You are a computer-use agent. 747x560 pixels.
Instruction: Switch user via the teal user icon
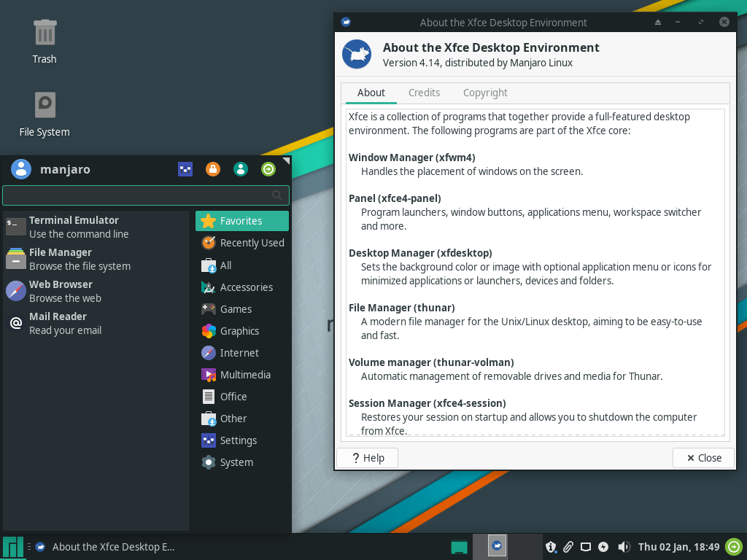coord(240,168)
